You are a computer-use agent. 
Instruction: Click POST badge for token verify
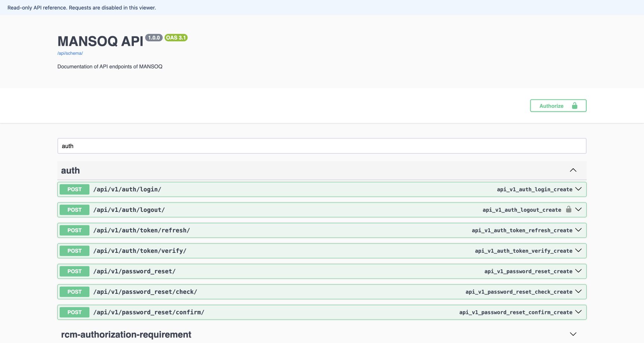pos(75,251)
